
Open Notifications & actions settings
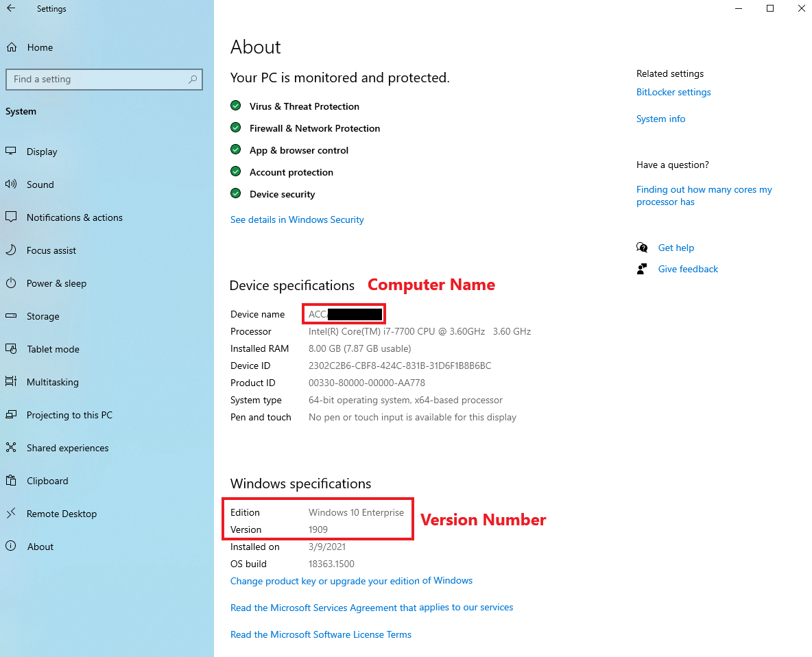click(75, 217)
